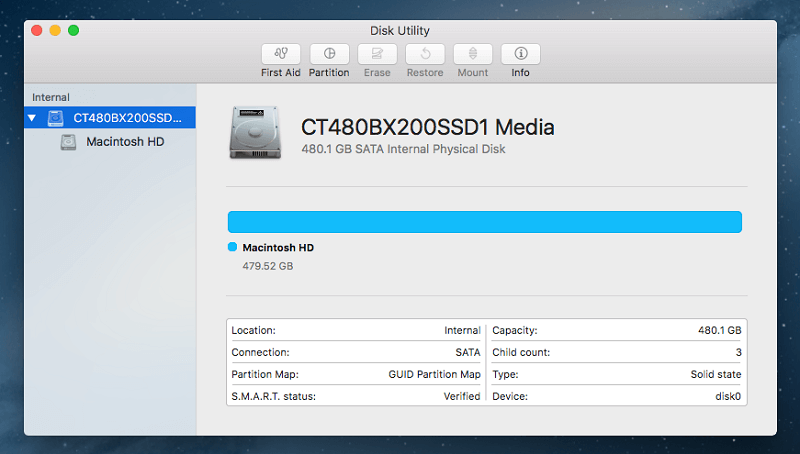
Task: Click the Child count value 3
Action: click(x=738, y=352)
